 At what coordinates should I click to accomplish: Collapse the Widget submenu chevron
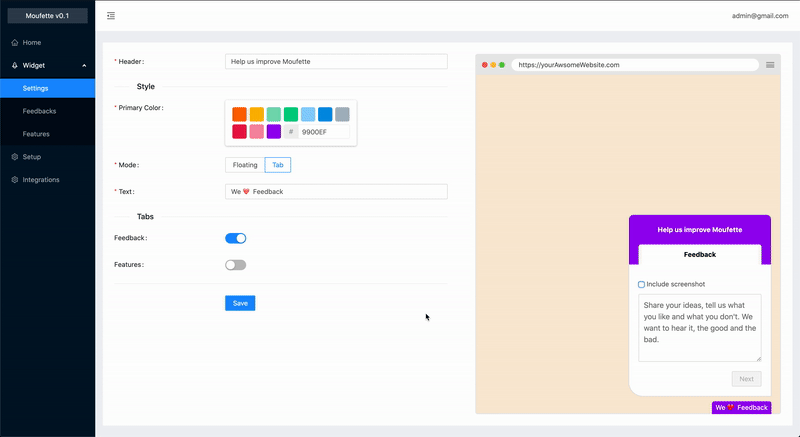coord(84,65)
